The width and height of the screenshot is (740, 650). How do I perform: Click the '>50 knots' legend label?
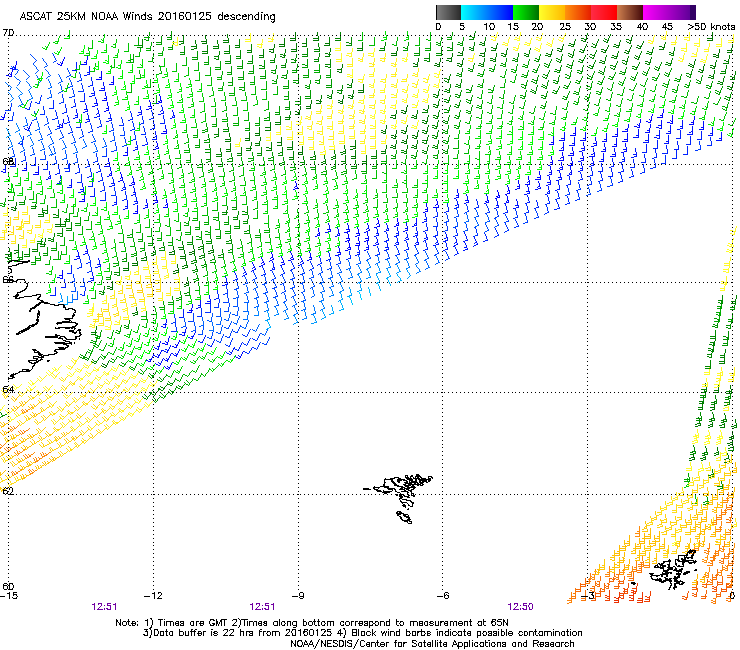[711, 27]
